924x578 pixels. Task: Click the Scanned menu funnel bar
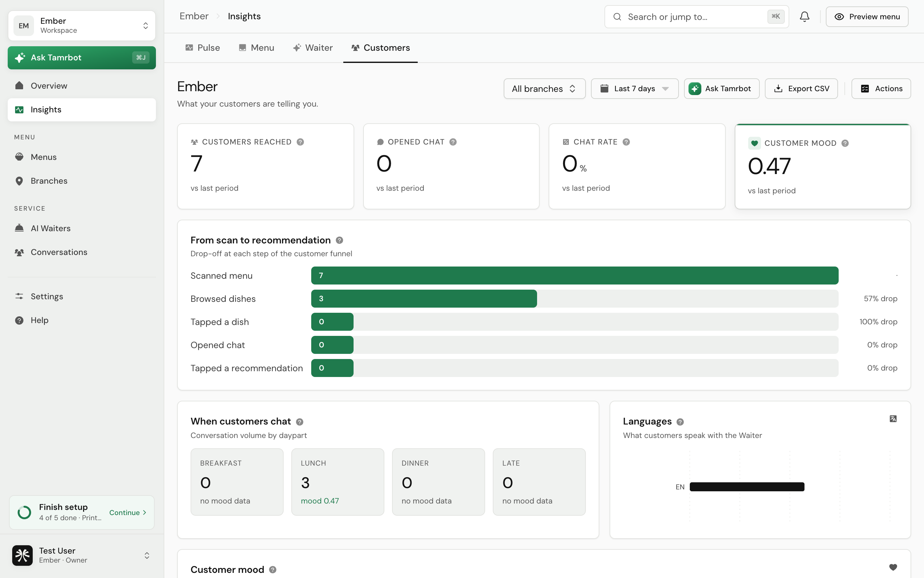(x=575, y=276)
